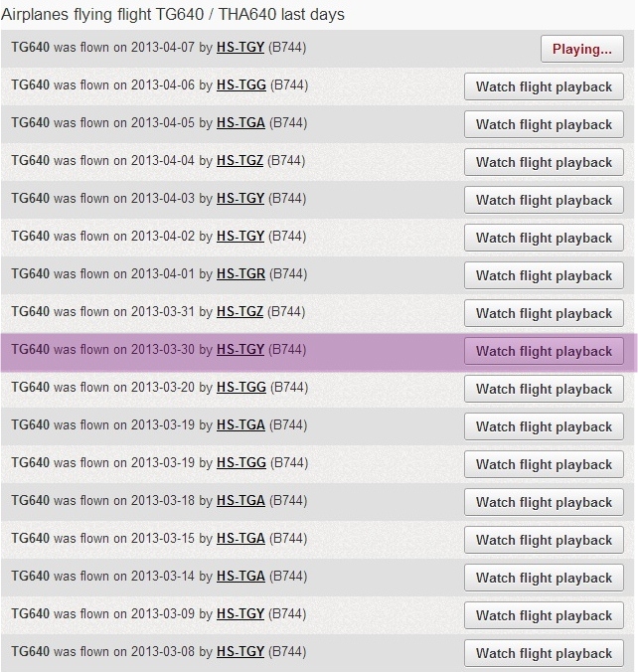
Task: Open HS-TGG link in the 2013-04-06 row
Action: click(241, 84)
